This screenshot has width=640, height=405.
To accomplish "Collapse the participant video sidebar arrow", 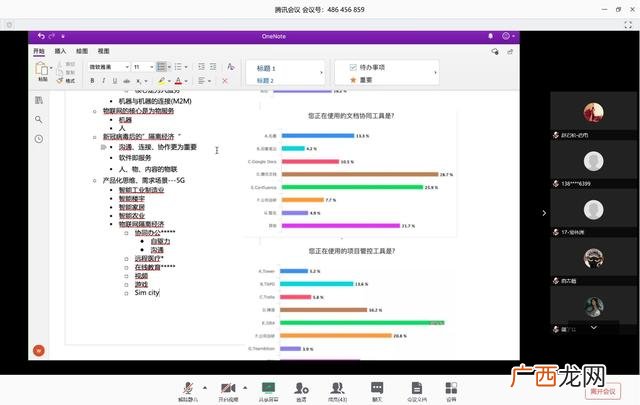I will (x=544, y=213).
